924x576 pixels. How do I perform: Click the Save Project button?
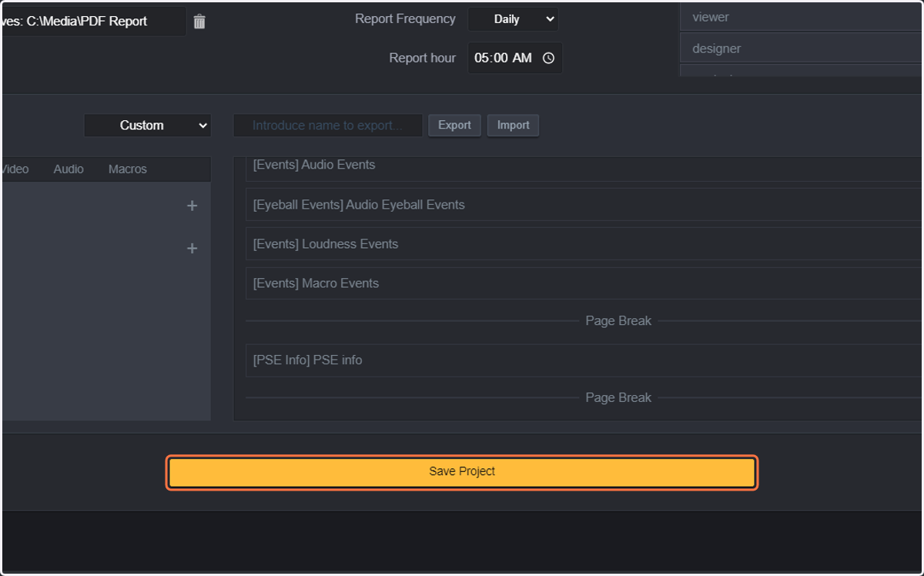[462, 472]
